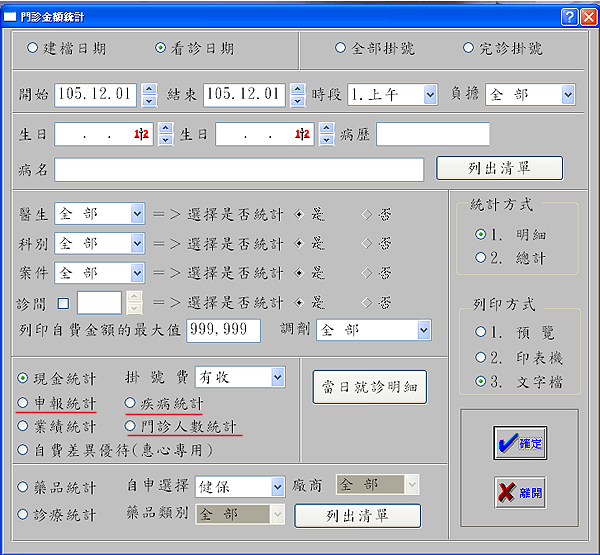Image resolution: width=600 pixels, height=555 pixels.
Task: Click the 當日就診明細 button
Action: tap(369, 385)
